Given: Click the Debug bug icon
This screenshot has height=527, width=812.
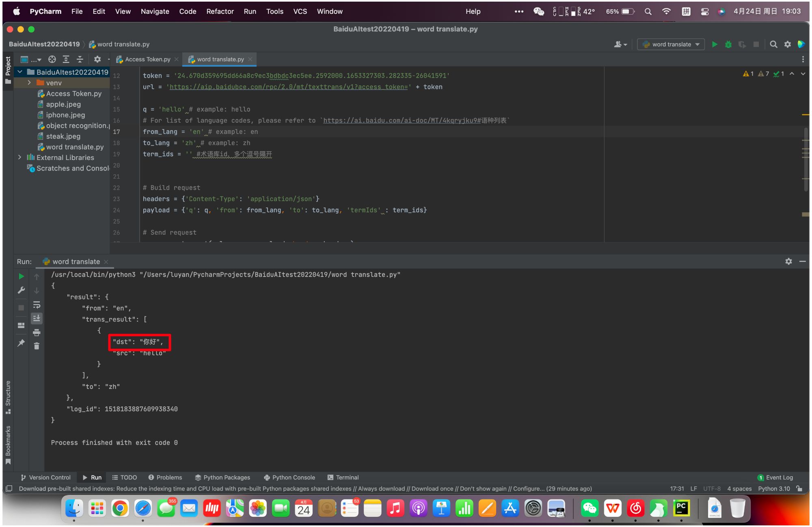Looking at the screenshot, I should pyautogui.click(x=728, y=44).
